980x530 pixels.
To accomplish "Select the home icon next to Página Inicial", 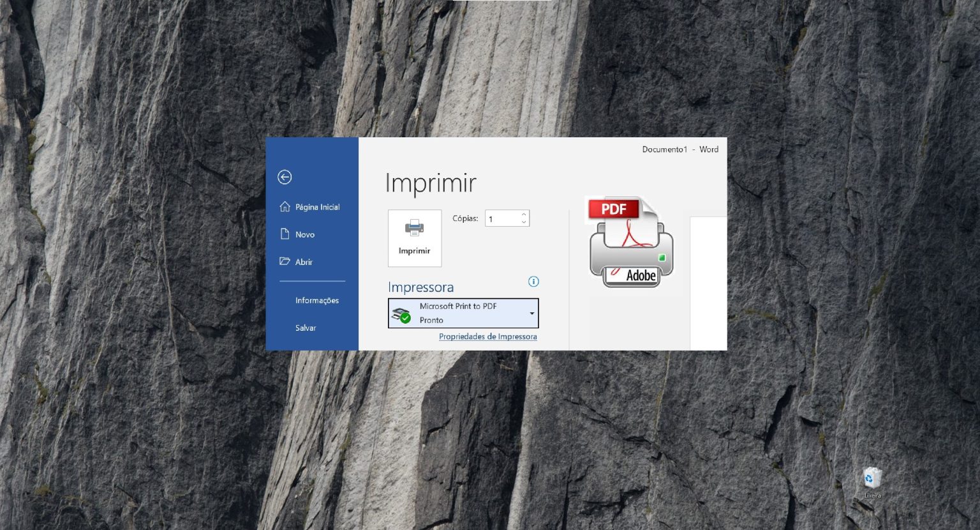I will pyautogui.click(x=285, y=206).
